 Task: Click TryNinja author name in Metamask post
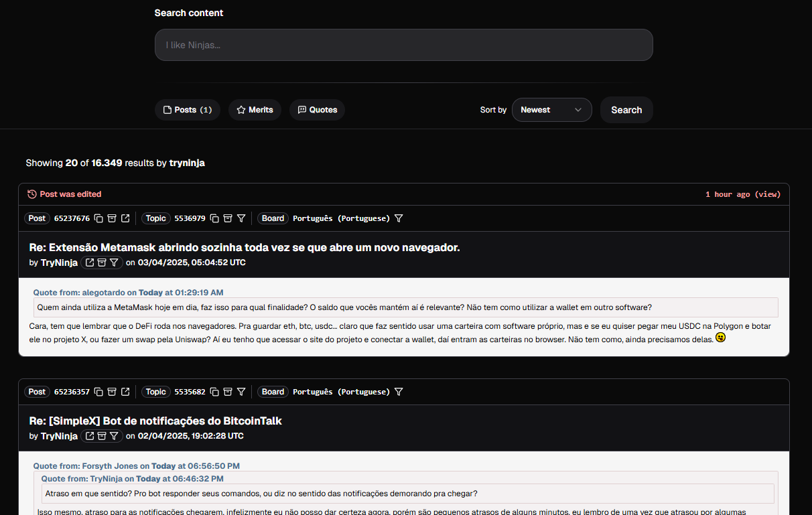pos(59,263)
